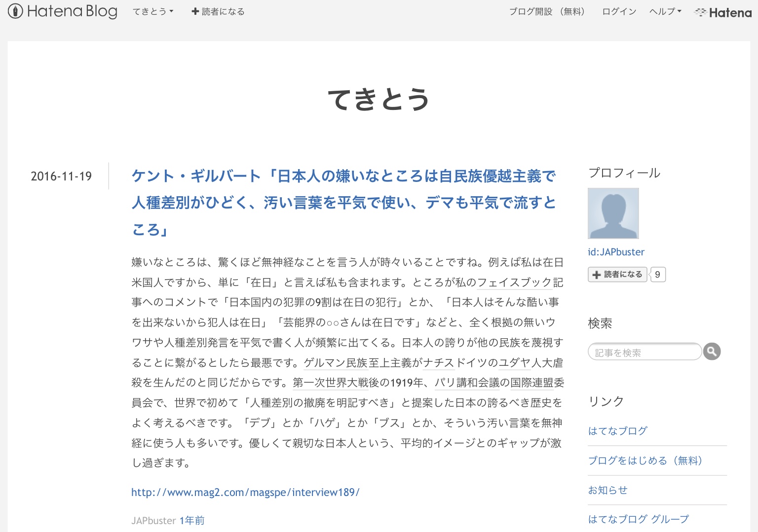
Task: Open the てきとう dropdown in top bar
Action: 153,11
